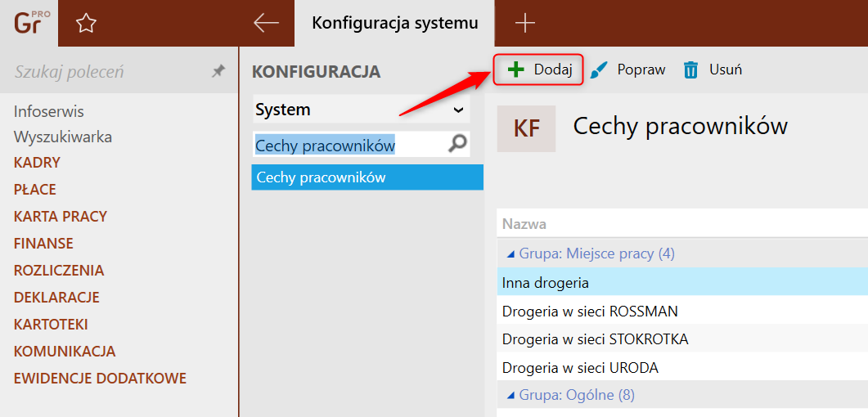
Task: Collapse the Ogólne group
Action: pos(510,396)
